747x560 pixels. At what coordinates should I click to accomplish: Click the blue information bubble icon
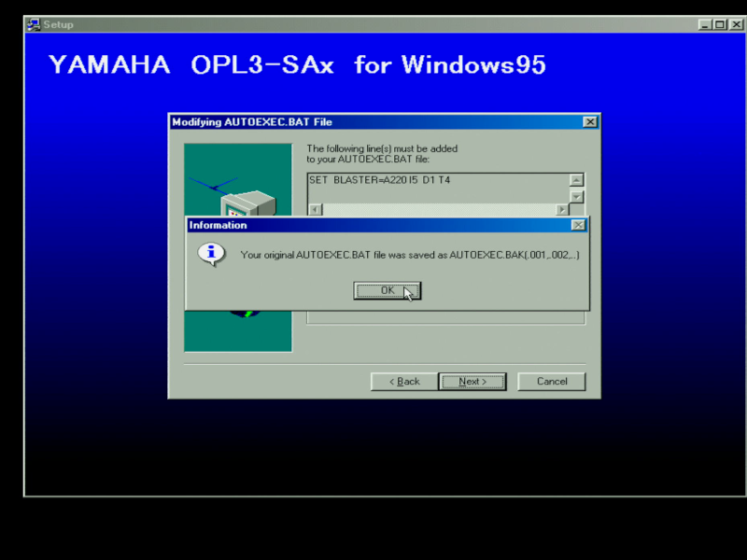(212, 254)
